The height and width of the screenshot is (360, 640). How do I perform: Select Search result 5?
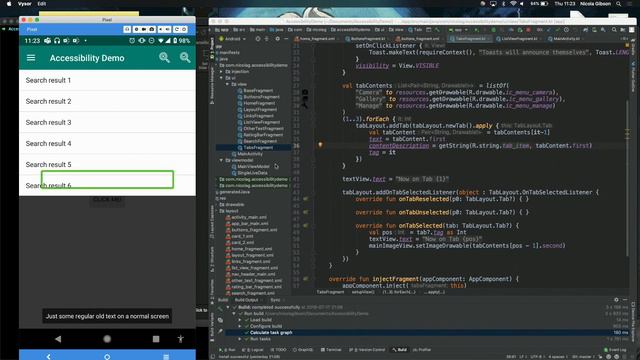pos(107,164)
